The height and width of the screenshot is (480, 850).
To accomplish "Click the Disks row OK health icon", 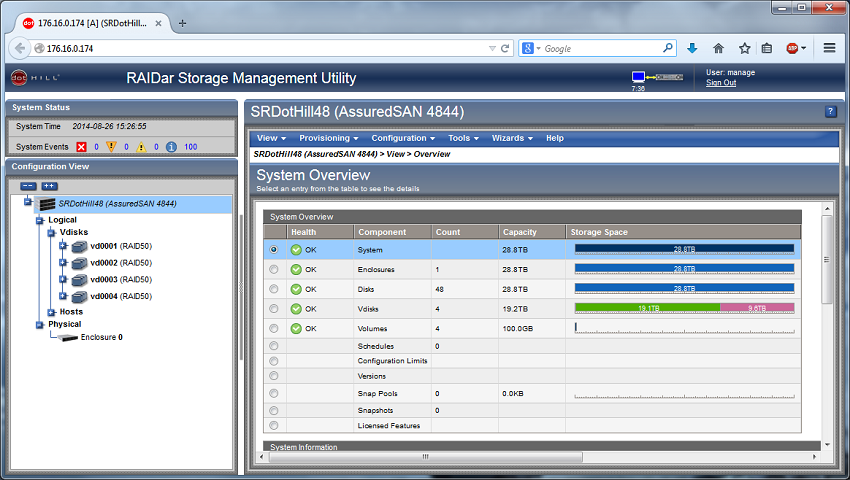I will click(x=296, y=289).
